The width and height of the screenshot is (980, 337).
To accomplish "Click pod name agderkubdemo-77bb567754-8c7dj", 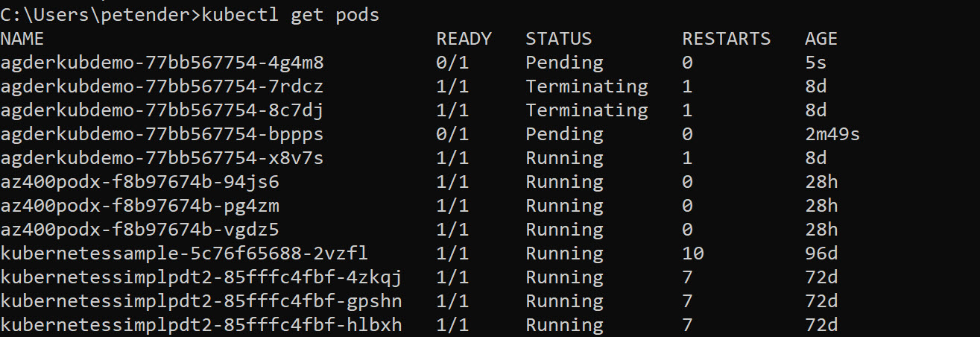I will pyautogui.click(x=162, y=110).
